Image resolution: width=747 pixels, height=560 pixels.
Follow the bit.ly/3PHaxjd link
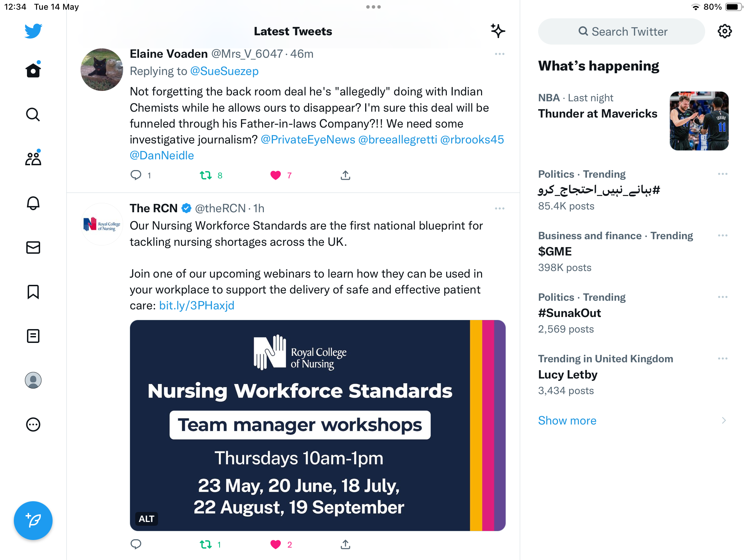[197, 306]
